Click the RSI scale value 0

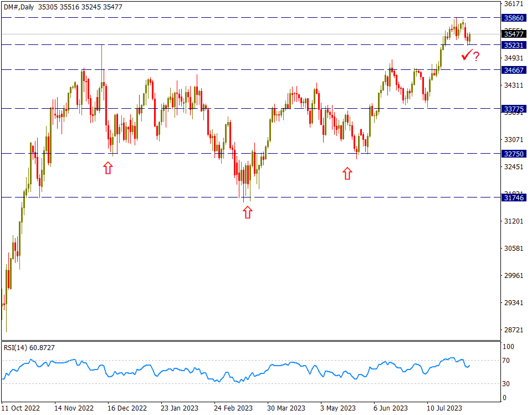tap(504, 398)
